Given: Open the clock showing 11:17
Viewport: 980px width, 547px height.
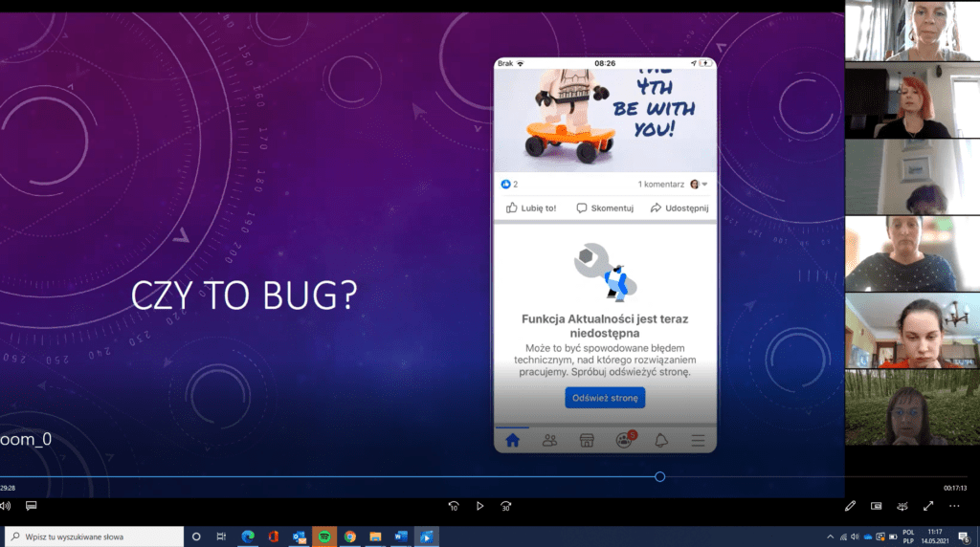Looking at the screenshot, I should coord(935,536).
